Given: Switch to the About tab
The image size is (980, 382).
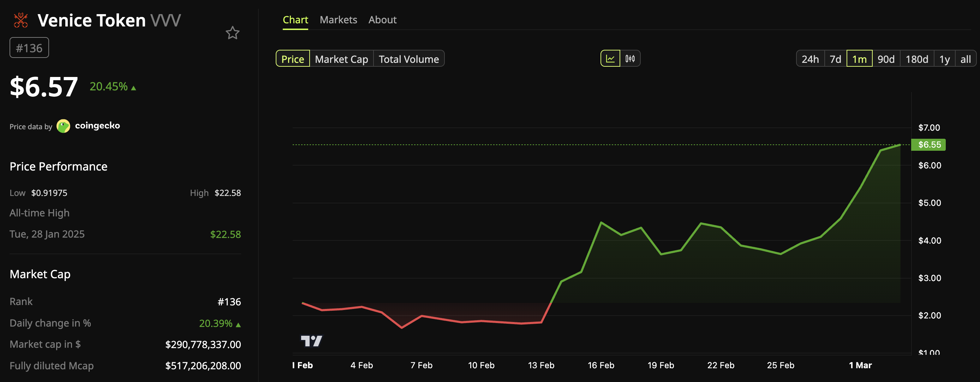Looking at the screenshot, I should pyautogui.click(x=382, y=19).
